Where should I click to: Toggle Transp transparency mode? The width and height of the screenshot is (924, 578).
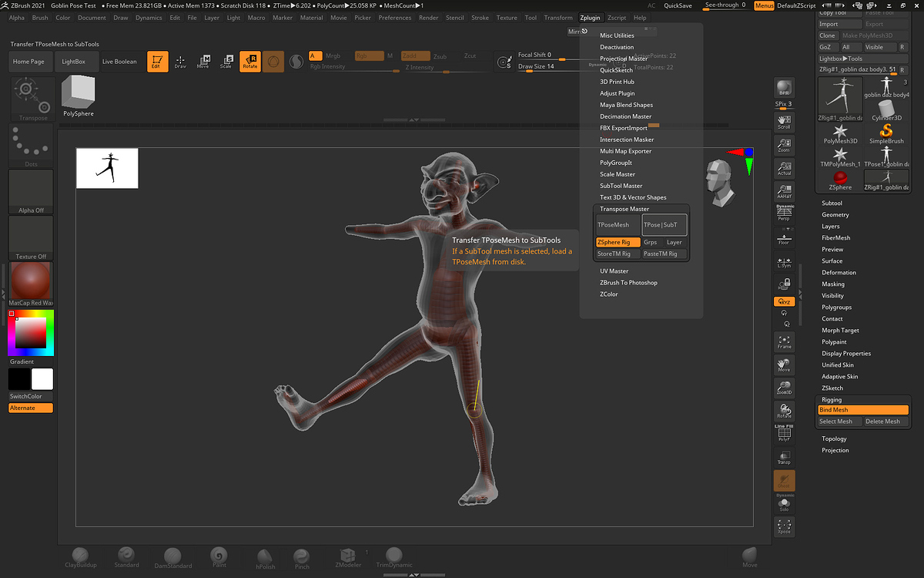[x=784, y=457]
